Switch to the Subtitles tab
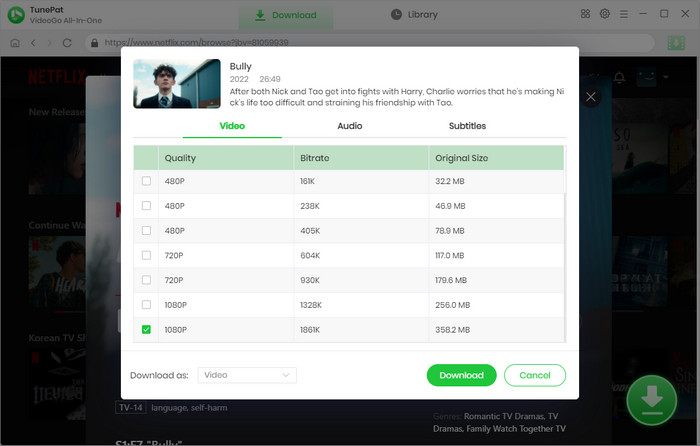The image size is (700, 446). pyautogui.click(x=467, y=126)
